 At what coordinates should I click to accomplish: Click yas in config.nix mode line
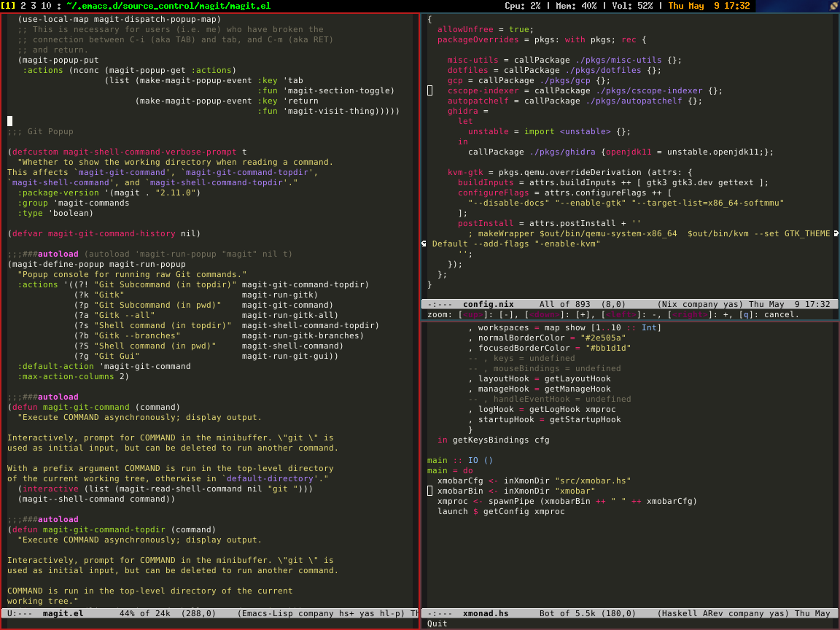731,304
